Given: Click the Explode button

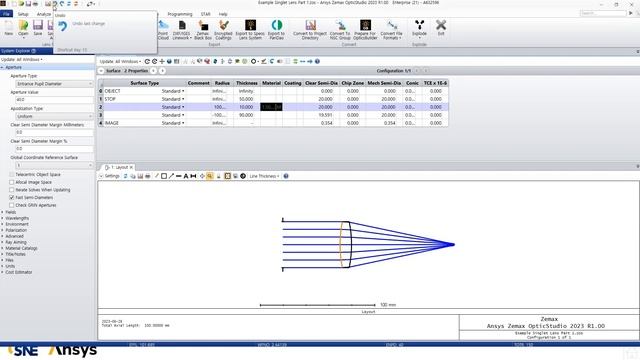Looking at the screenshot, I should (x=419, y=29).
